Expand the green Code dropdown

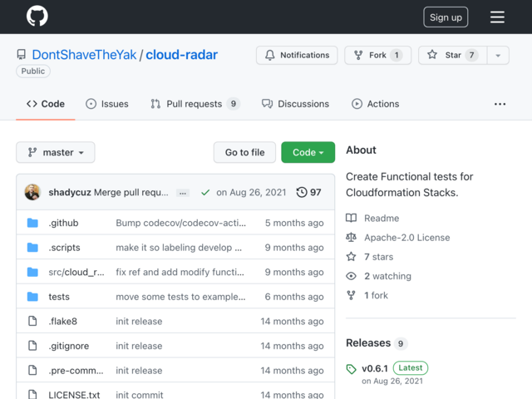(x=308, y=152)
